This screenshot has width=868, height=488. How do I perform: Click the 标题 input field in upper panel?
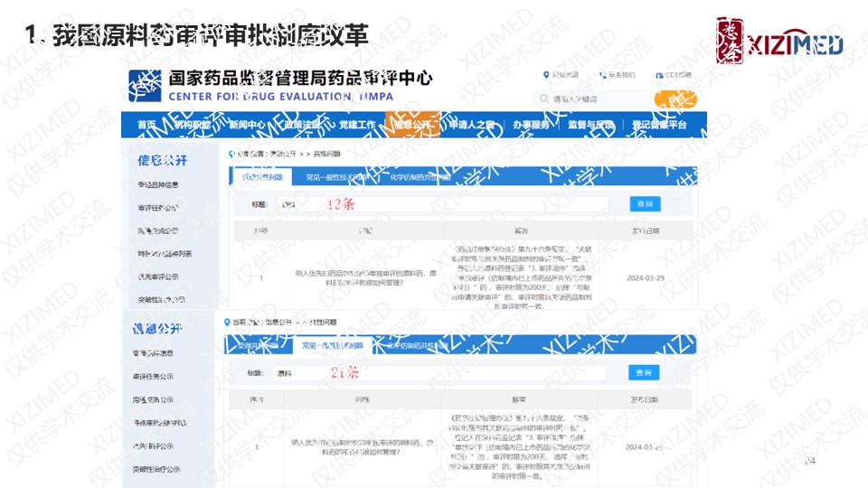434,204
